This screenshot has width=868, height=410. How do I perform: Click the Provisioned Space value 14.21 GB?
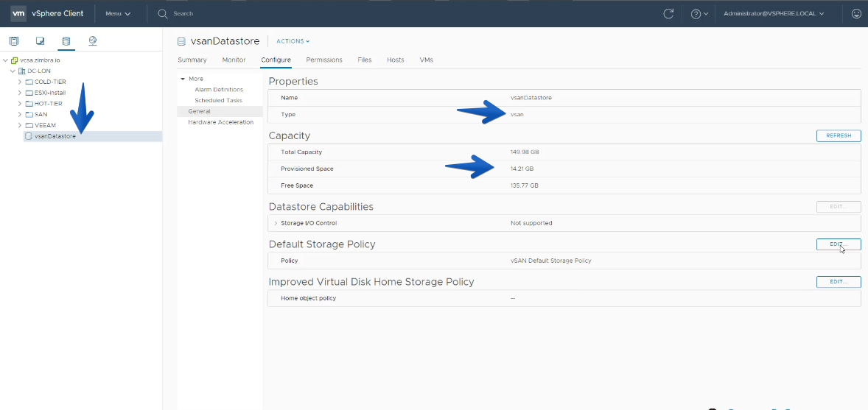pos(522,169)
